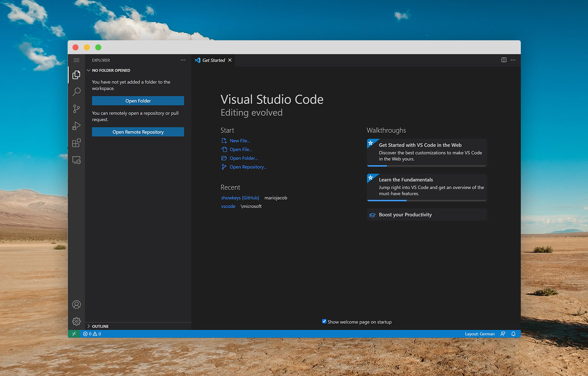Select the Get Started tab

tap(213, 60)
